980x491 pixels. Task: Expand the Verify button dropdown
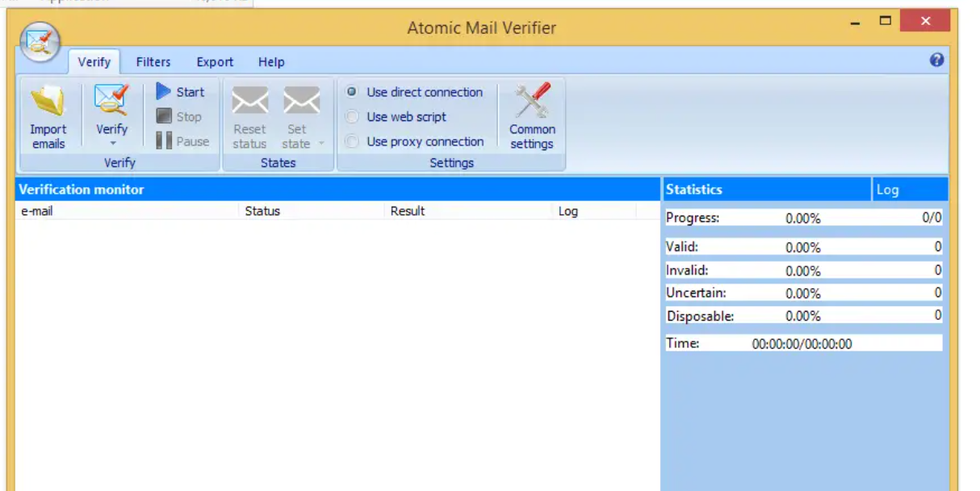112,142
